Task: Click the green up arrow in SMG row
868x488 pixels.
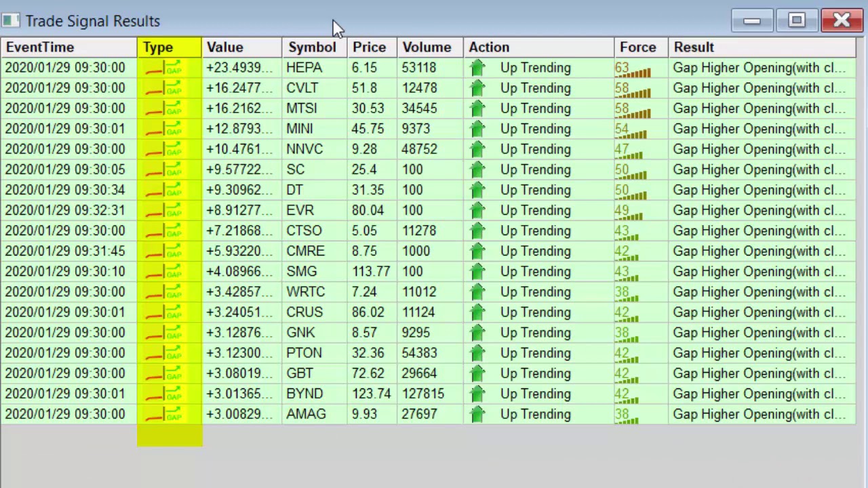Action: click(x=477, y=272)
